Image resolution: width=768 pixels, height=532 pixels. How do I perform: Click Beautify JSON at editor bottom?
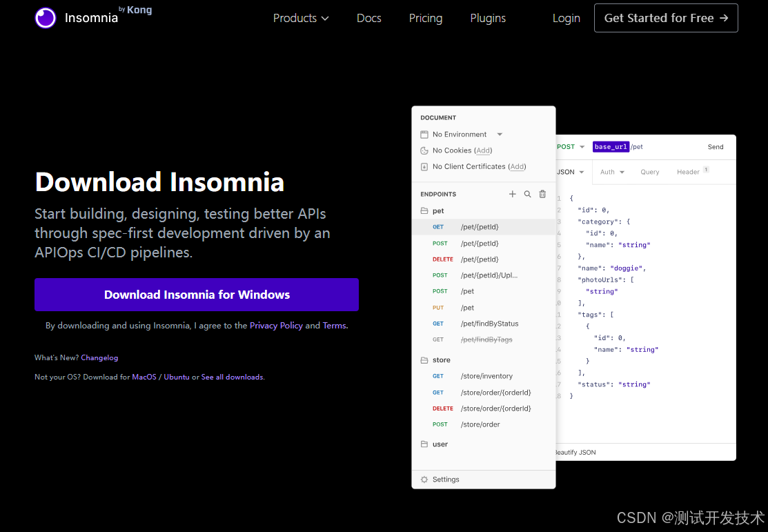pyautogui.click(x=575, y=452)
